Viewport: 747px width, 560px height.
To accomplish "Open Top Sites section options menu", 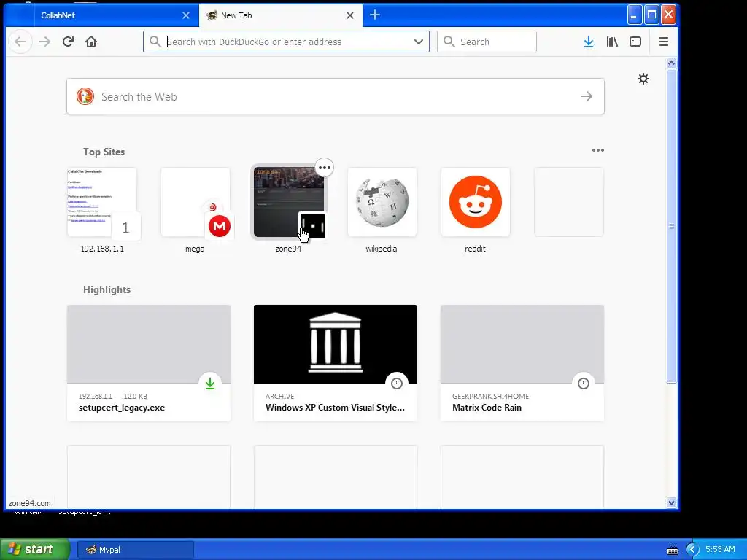I will pyautogui.click(x=598, y=150).
